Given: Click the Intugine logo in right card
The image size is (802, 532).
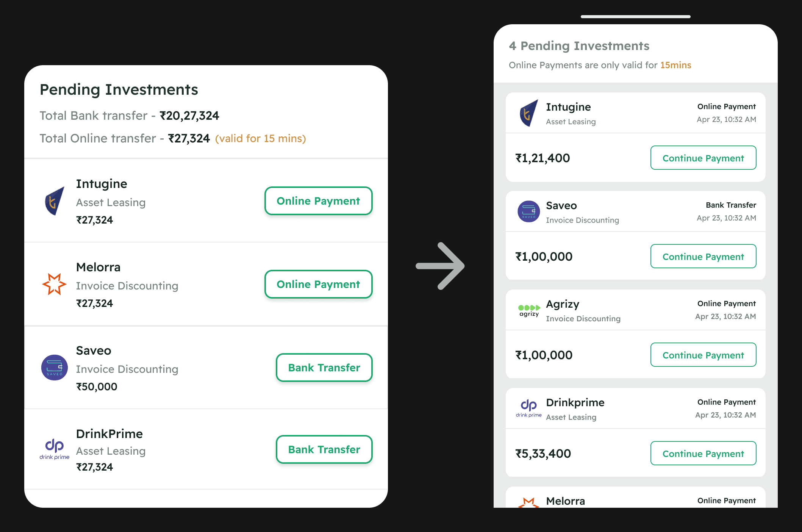Looking at the screenshot, I should point(529,113).
